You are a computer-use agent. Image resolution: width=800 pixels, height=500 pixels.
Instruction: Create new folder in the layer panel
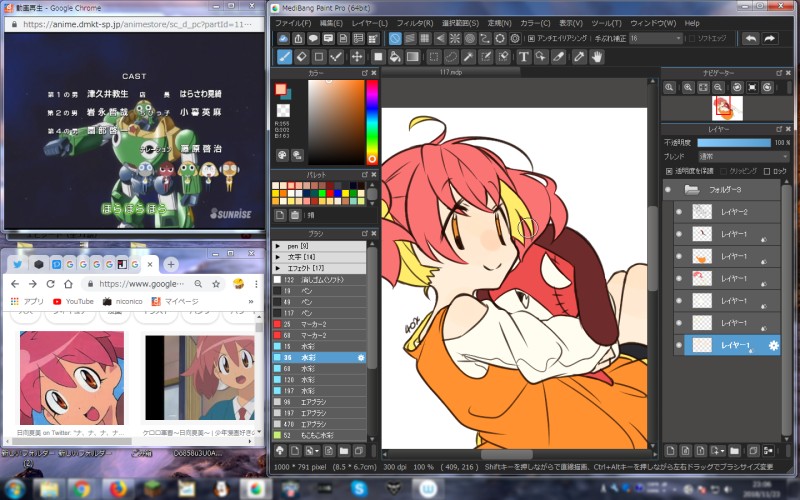[734, 451]
